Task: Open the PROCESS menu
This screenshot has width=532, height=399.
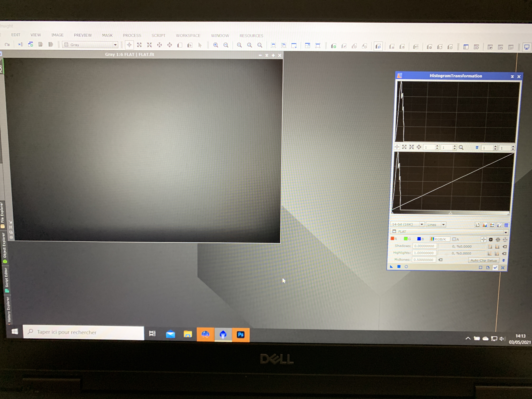Action: tap(132, 35)
